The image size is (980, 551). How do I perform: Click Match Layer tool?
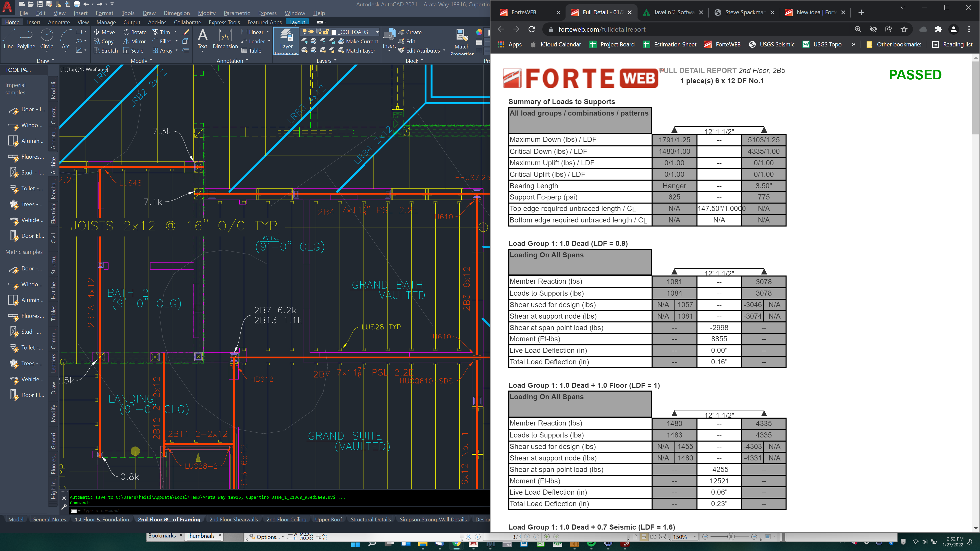357,51
